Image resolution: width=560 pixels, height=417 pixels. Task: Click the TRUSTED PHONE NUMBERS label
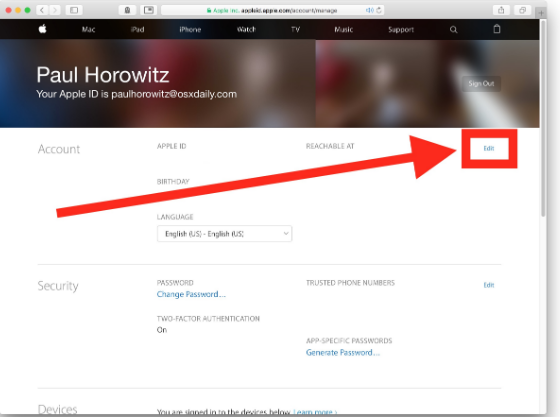pyautogui.click(x=350, y=283)
